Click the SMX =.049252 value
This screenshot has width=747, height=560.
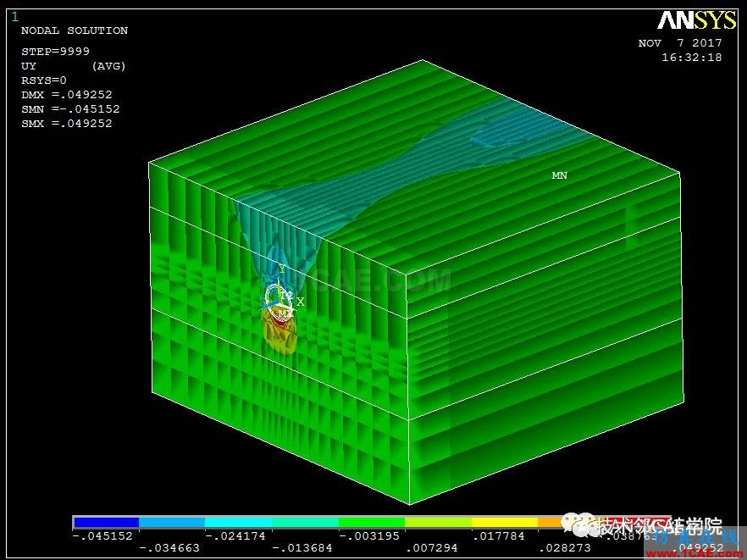[67, 123]
